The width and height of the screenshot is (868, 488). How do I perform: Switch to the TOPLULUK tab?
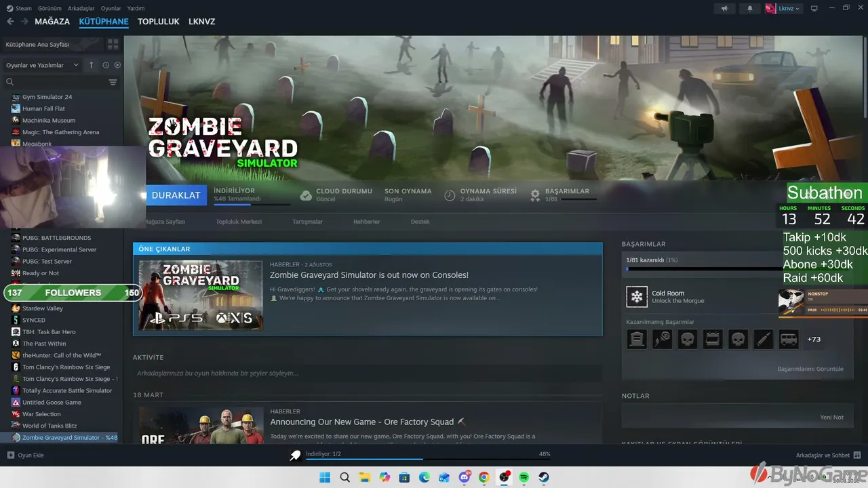click(159, 22)
